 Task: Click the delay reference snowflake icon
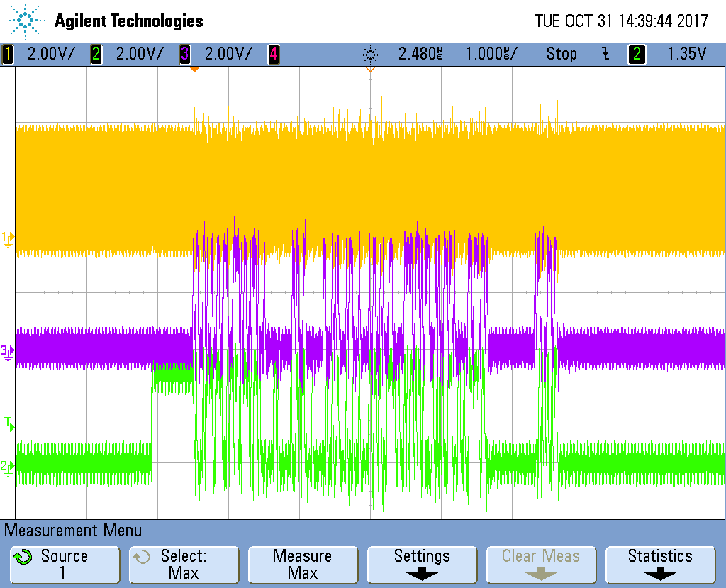pyautogui.click(x=370, y=55)
